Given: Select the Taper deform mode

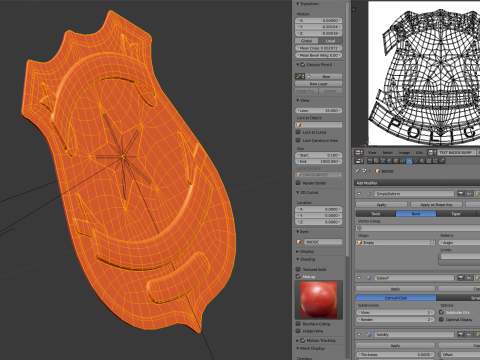Looking at the screenshot, I should point(456,214).
